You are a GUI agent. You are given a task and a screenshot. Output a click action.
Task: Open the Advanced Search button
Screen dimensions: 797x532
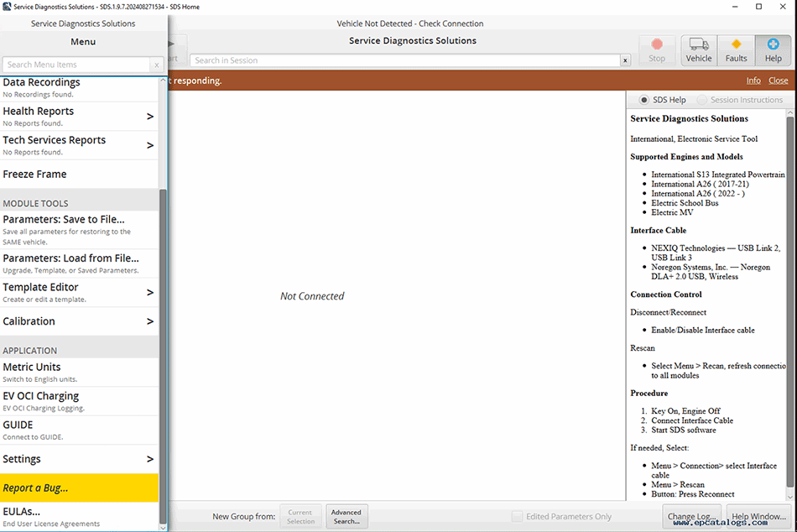pyautogui.click(x=346, y=516)
